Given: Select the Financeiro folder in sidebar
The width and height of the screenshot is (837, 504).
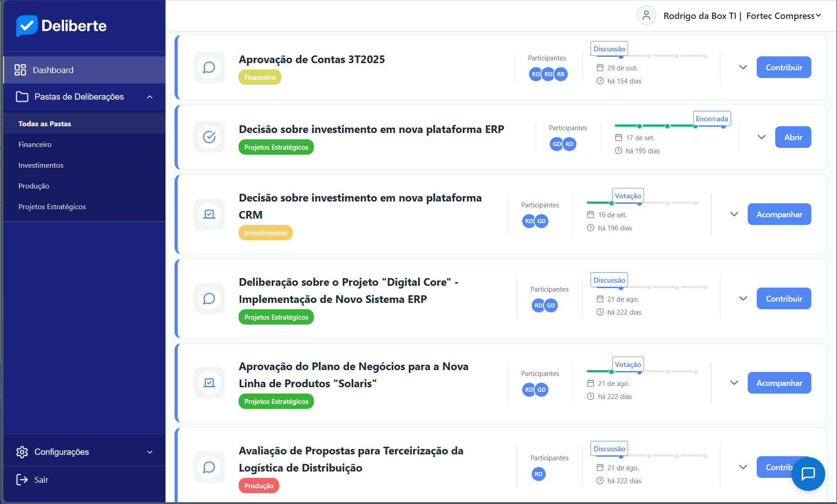Looking at the screenshot, I should pos(35,145).
